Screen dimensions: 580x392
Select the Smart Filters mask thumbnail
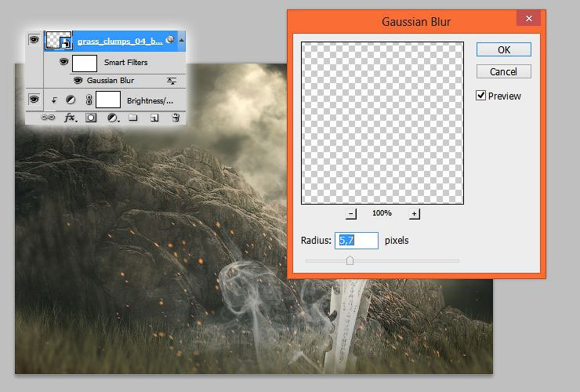[x=85, y=63]
